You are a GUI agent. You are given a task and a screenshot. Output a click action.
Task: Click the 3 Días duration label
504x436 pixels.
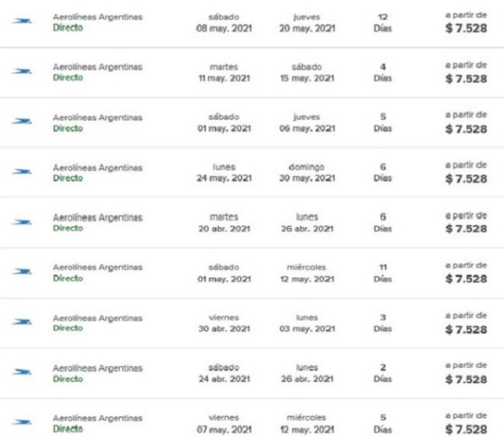pos(383,323)
